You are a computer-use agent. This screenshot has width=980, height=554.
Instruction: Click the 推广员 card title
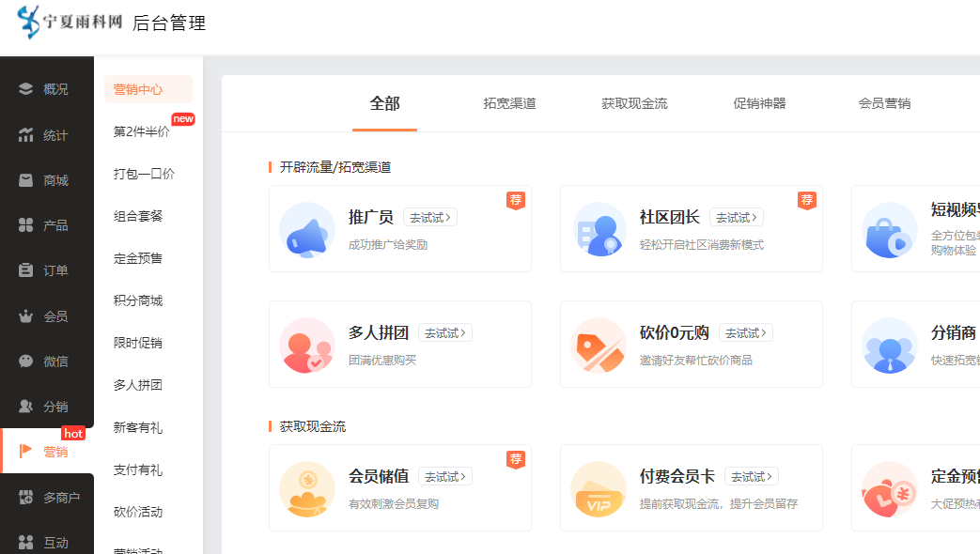coord(370,217)
